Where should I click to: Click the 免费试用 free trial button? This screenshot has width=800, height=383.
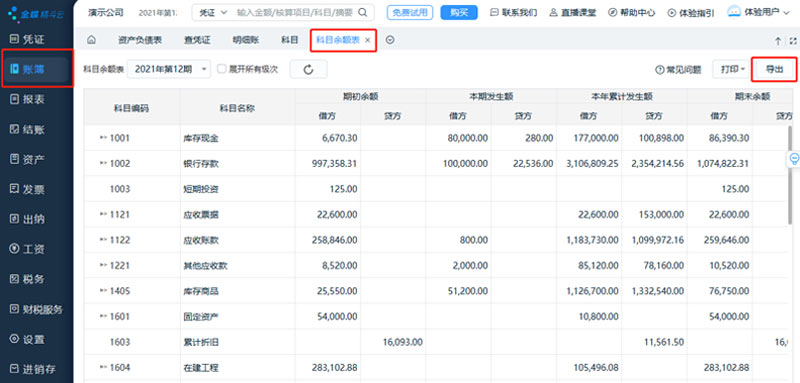410,13
